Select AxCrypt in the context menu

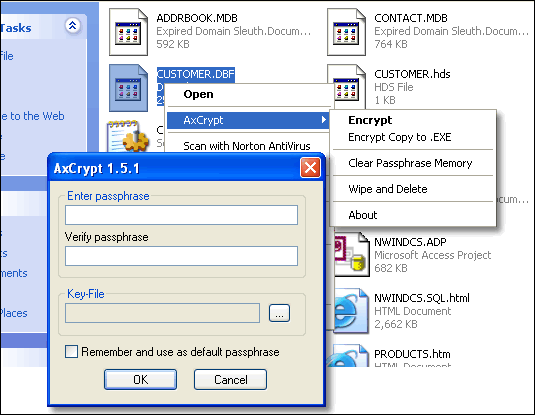click(248, 120)
